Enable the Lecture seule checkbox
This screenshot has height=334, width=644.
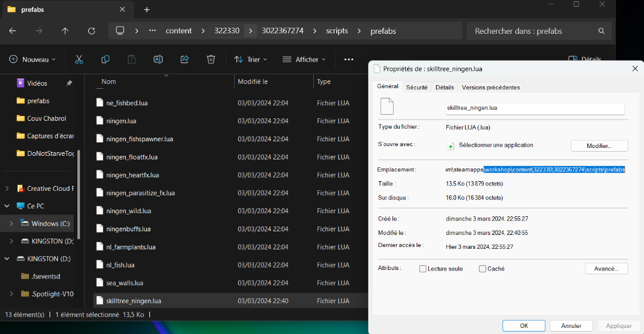(423, 269)
